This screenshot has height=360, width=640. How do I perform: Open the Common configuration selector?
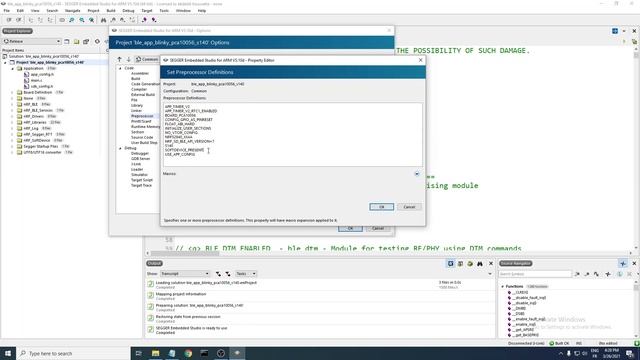click(147, 60)
